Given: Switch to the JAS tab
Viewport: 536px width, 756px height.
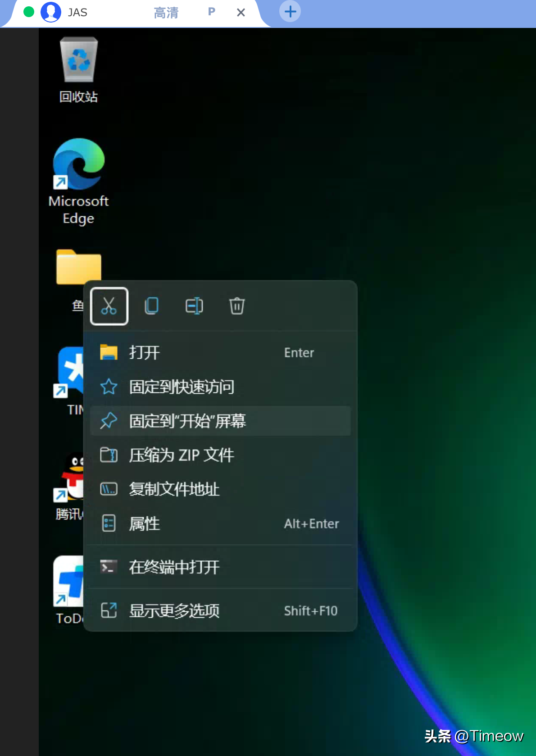Looking at the screenshot, I should pyautogui.click(x=135, y=13).
